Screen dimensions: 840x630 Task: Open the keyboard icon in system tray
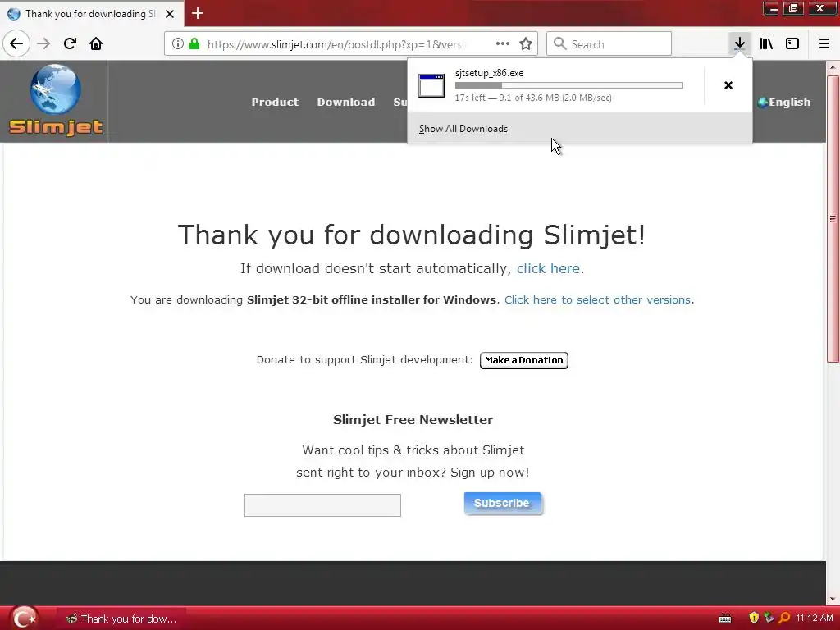click(725, 619)
